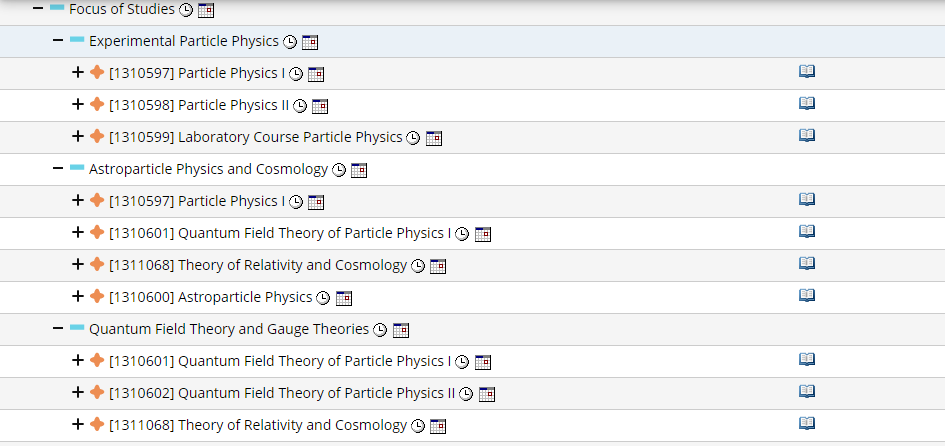Open book icon for Particle Physics II
Image resolution: width=945 pixels, height=446 pixels.
[807, 104]
